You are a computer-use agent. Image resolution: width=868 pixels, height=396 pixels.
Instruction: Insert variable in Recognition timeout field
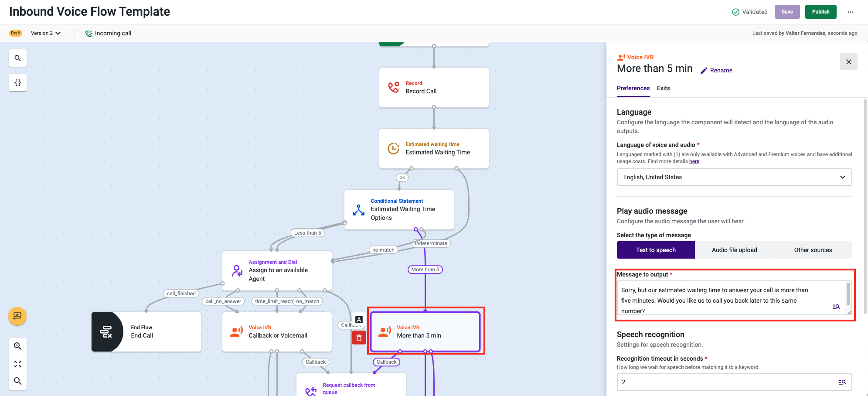coord(842,382)
